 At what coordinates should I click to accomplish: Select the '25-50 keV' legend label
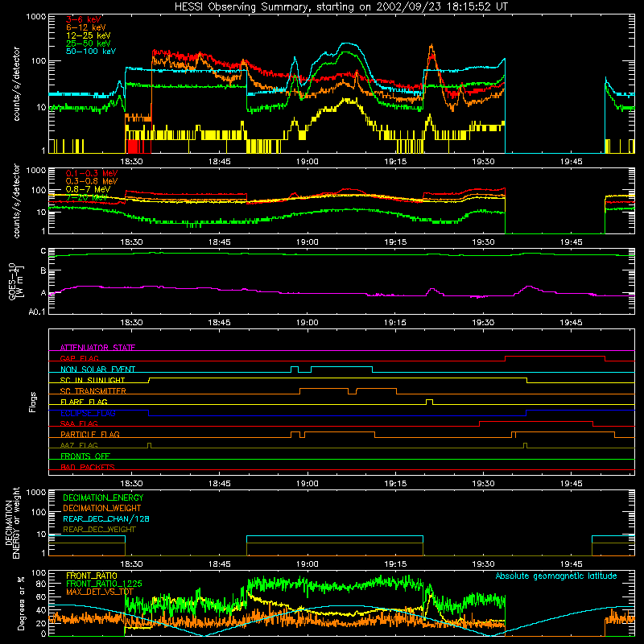(89, 43)
